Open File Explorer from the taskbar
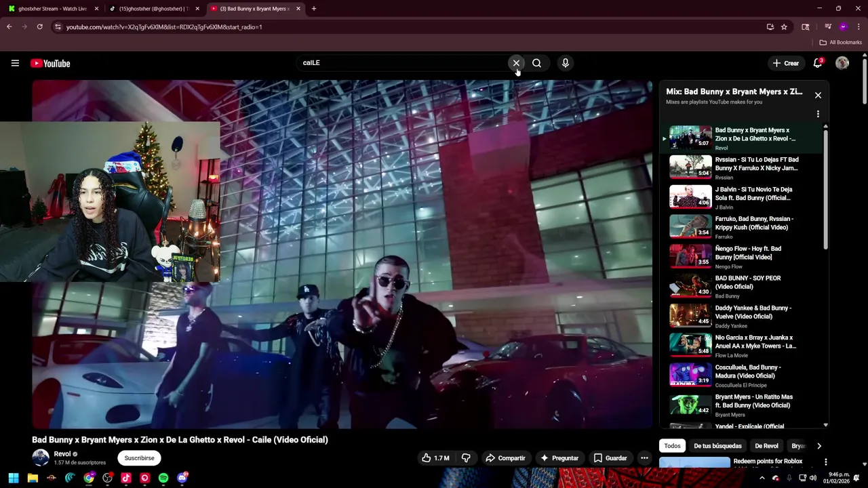This screenshot has height=488, width=868. [x=33, y=478]
